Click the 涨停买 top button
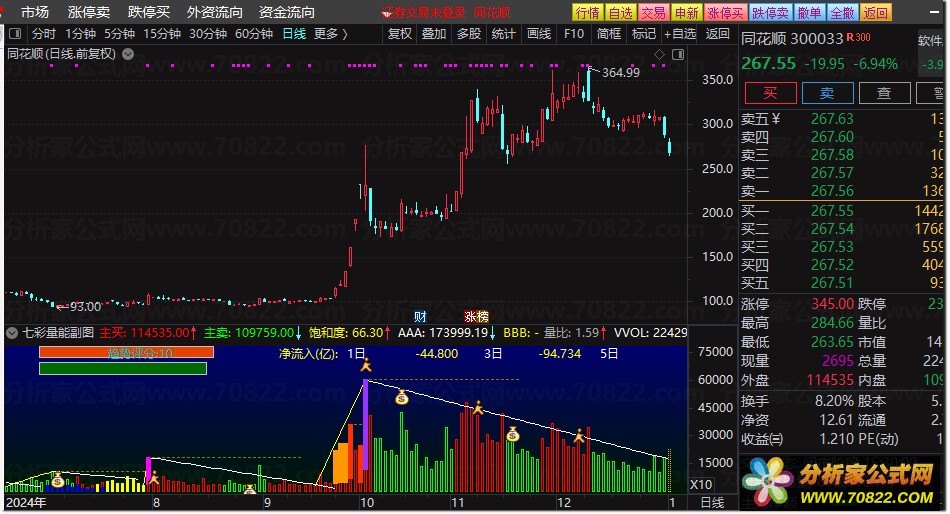The width and height of the screenshot is (950, 514). [x=725, y=13]
